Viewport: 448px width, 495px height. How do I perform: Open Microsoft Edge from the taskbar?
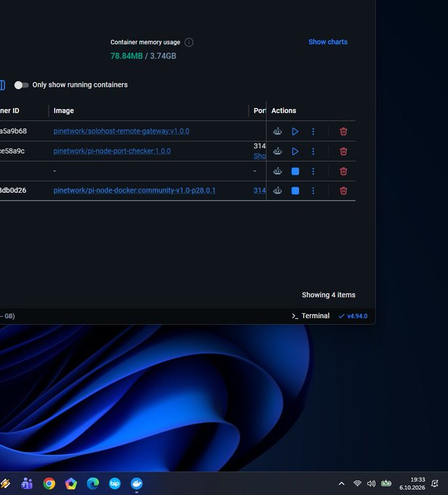click(93, 483)
